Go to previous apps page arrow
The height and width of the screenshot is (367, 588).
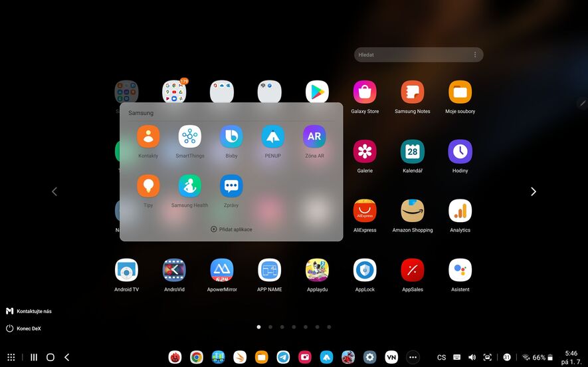54,191
